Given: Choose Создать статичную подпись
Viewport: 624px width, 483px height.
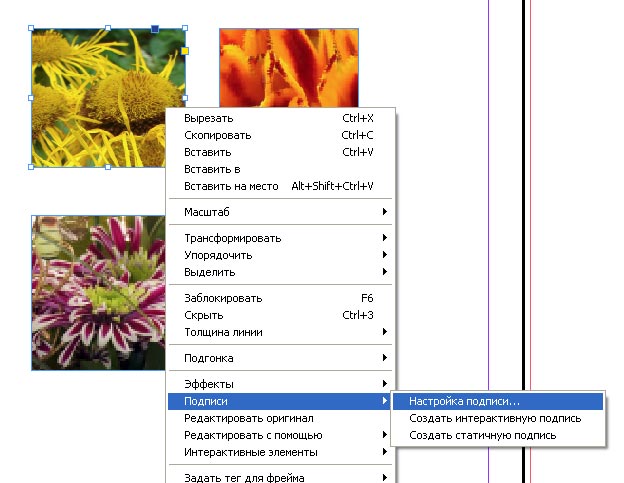Looking at the screenshot, I should [x=498, y=435].
